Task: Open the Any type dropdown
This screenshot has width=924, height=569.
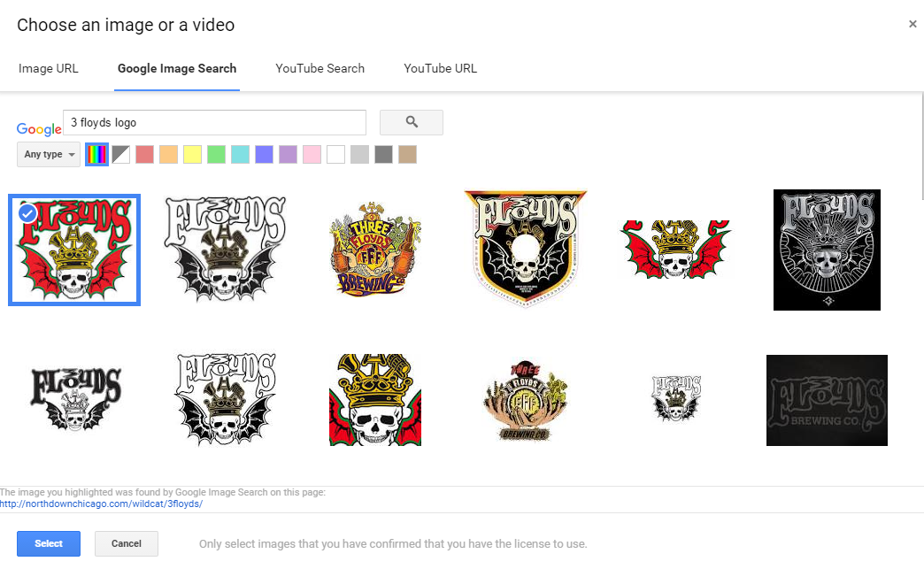Action: click(49, 154)
